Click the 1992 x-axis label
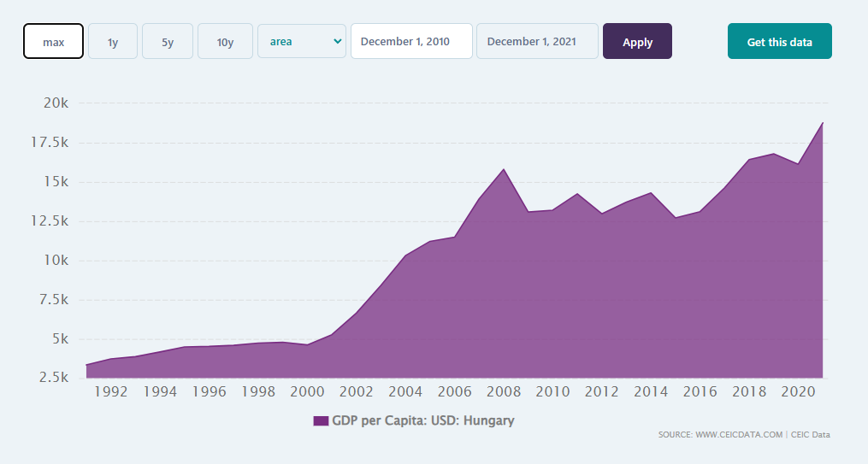This screenshot has height=464, width=868. point(110,391)
